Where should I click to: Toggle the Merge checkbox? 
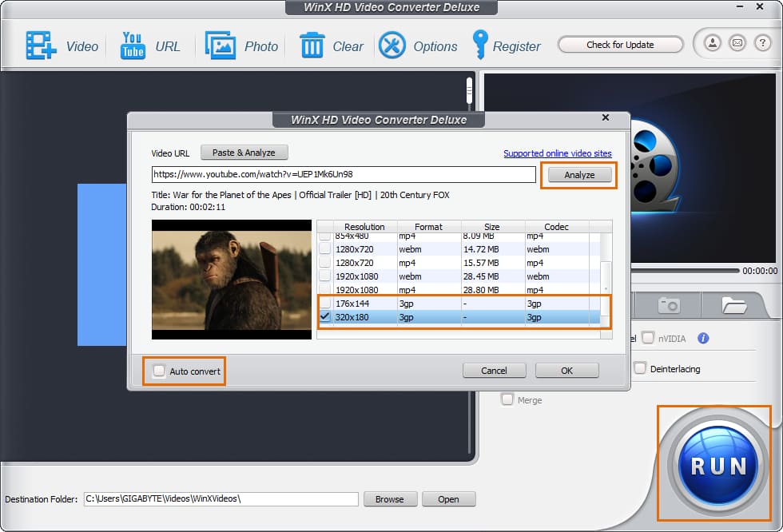507,399
